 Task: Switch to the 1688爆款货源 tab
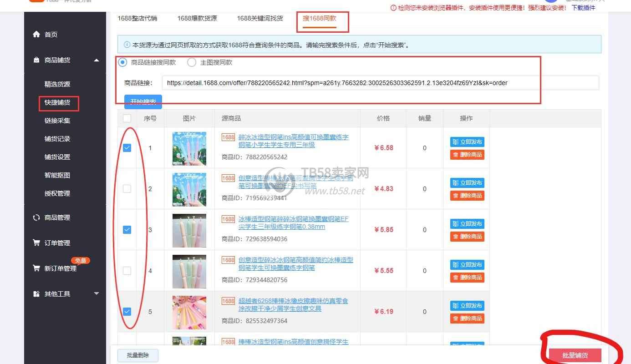click(x=197, y=18)
